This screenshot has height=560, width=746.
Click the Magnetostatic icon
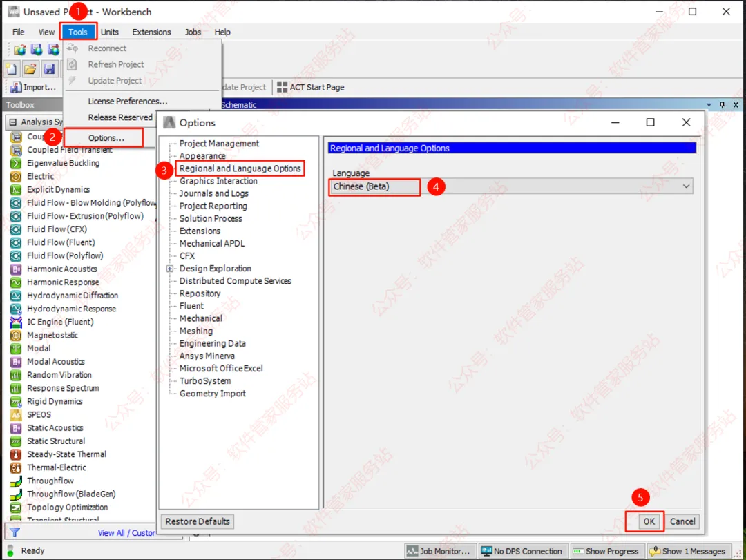[x=16, y=336]
